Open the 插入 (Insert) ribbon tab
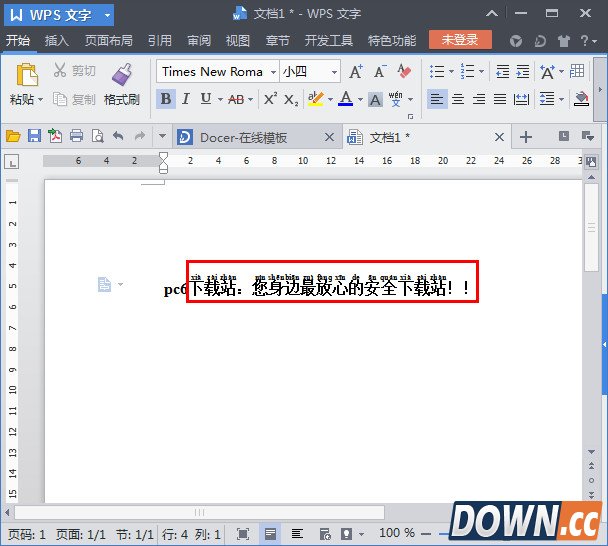Viewport: 608px width, 546px height. click(57, 41)
